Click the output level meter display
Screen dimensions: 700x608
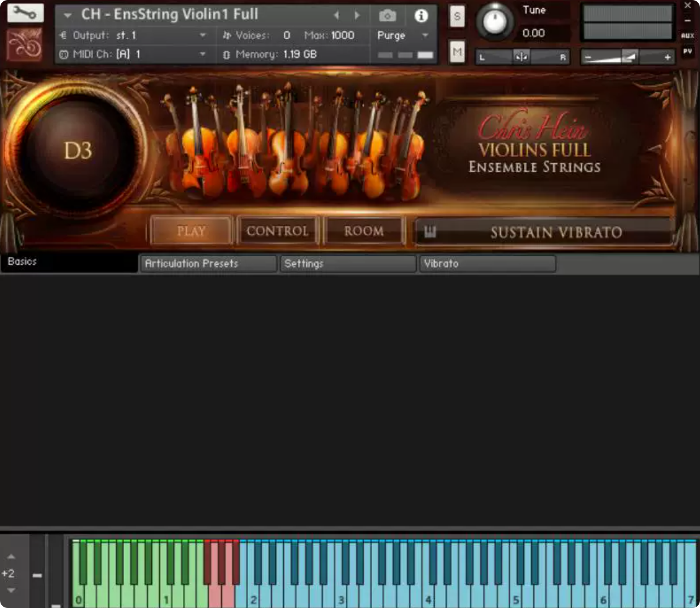pyautogui.click(x=627, y=22)
